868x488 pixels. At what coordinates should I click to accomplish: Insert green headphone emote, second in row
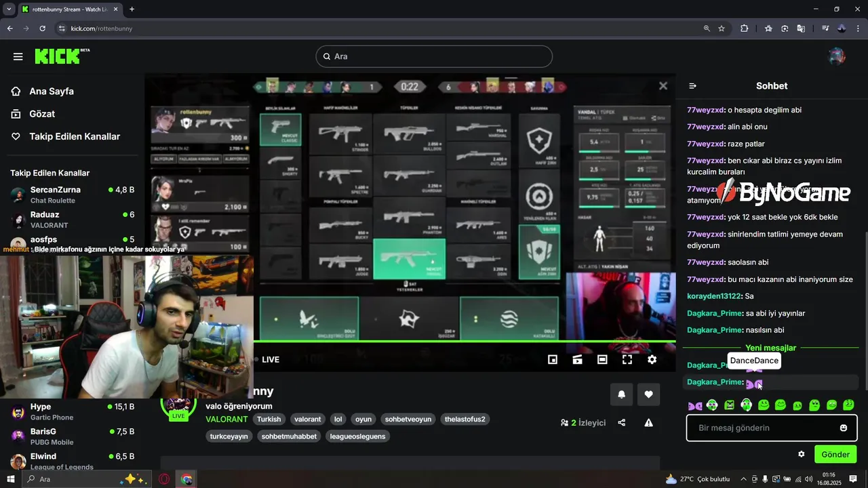(x=712, y=405)
